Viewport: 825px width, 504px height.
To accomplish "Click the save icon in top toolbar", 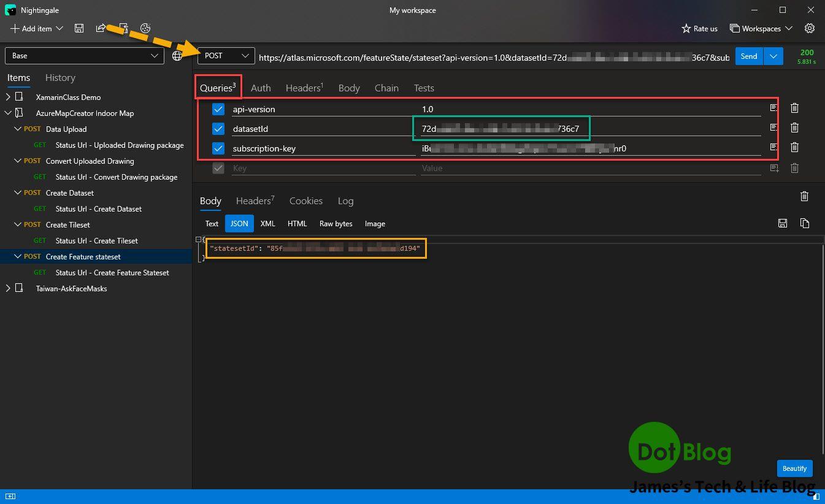I will pyautogui.click(x=79, y=28).
